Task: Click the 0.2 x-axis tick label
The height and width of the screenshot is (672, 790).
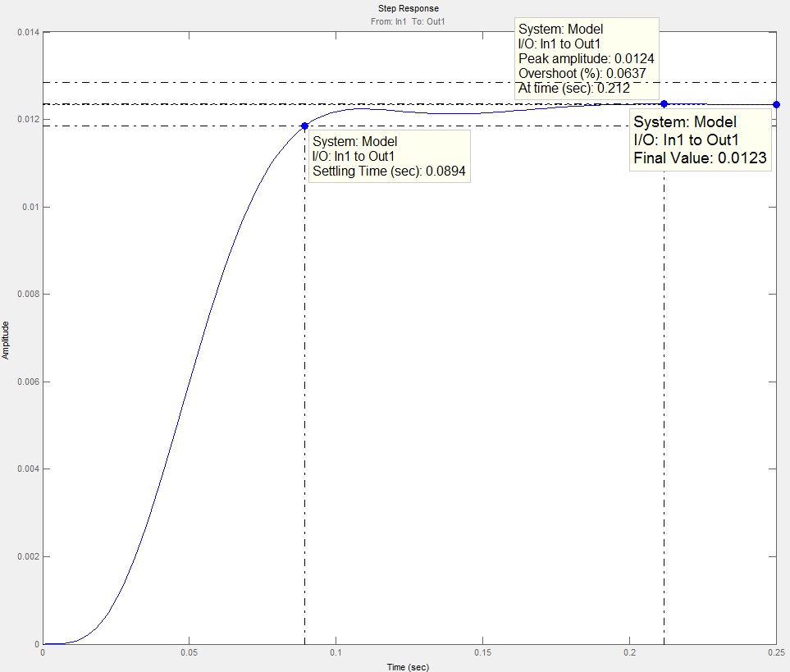Action: tap(629, 653)
